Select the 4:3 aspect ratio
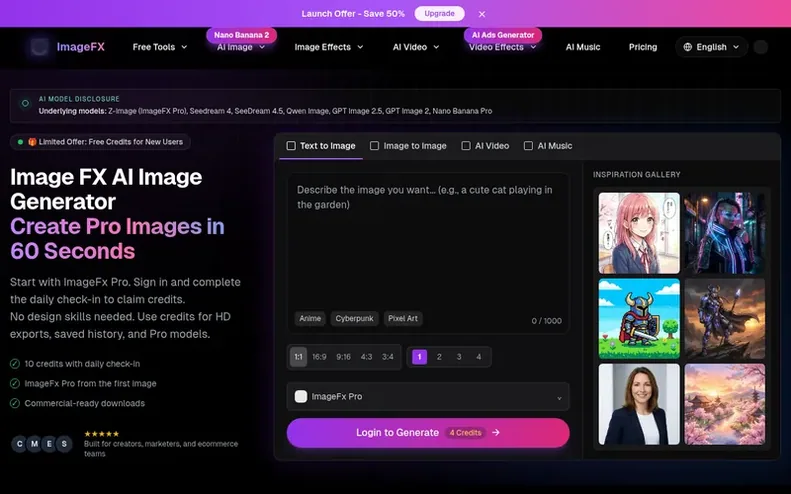791x494 pixels. (x=366, y=357)
